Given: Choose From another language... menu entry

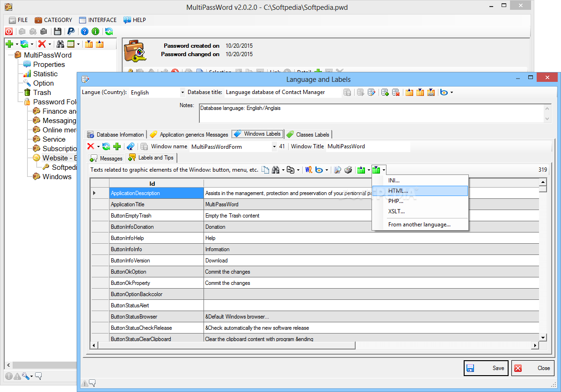Looking at the screenshot, I should [x=420, y=225].
